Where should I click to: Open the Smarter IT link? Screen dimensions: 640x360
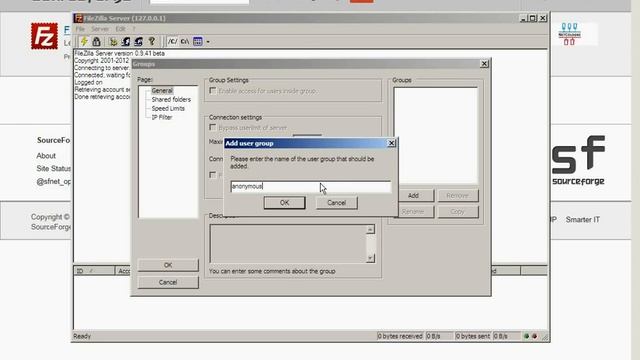click(x=582, y=220)
